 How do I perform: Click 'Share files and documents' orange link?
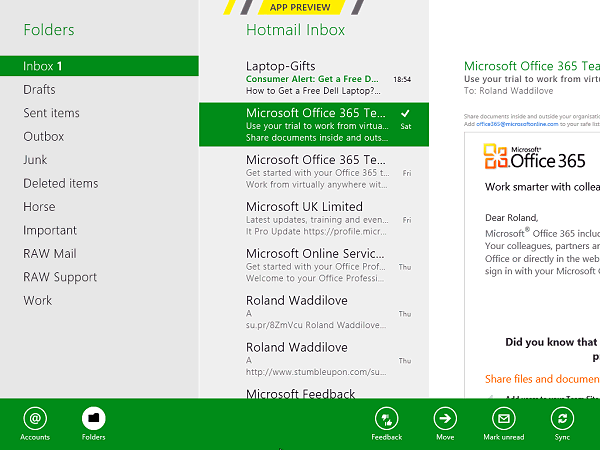(542, 379)
